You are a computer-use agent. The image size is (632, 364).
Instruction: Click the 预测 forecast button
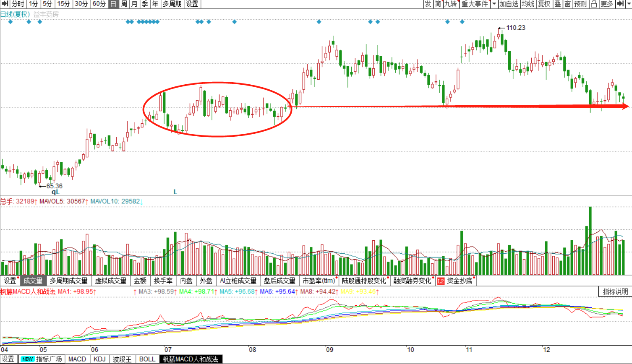click(581, 4)
